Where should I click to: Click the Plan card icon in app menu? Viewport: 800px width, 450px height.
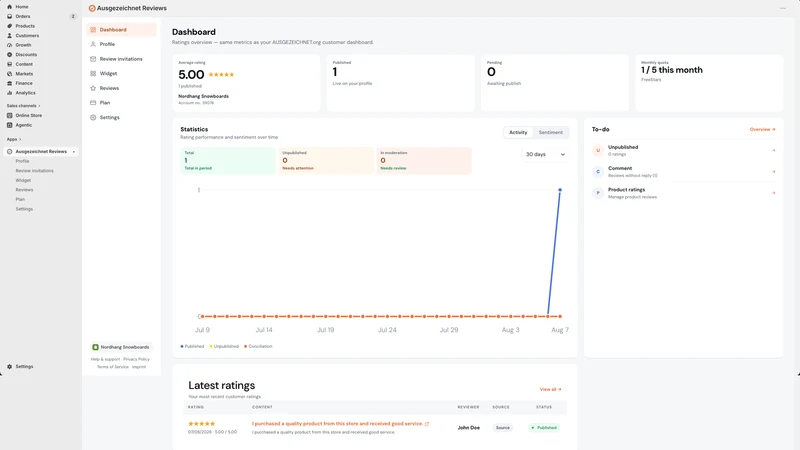(x=93, y=103)
